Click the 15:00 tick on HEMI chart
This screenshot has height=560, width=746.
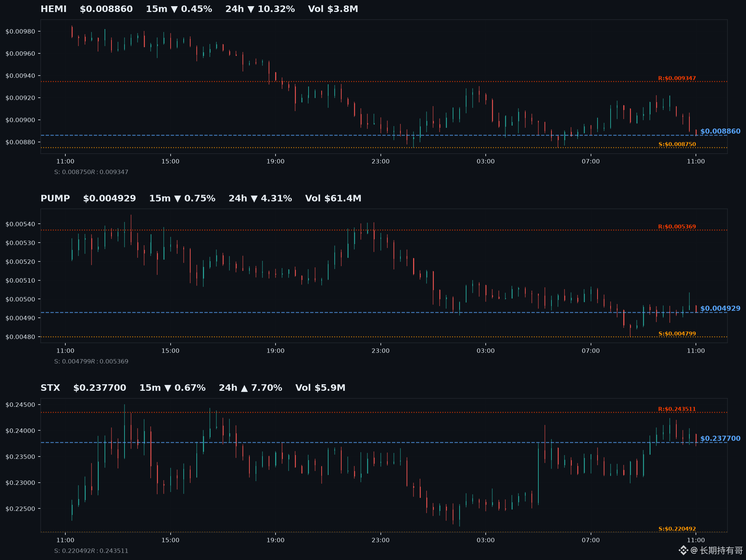(x=170, y=161)
